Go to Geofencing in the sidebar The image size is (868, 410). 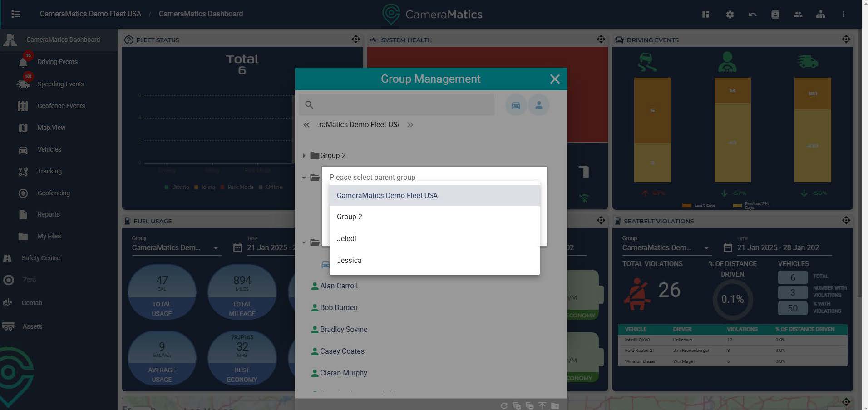54,193
